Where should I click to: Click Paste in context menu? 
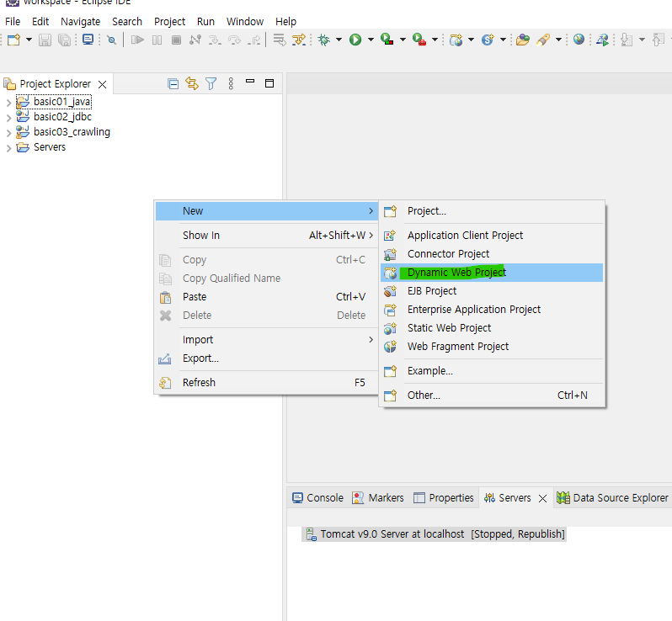tap(267, 297)
